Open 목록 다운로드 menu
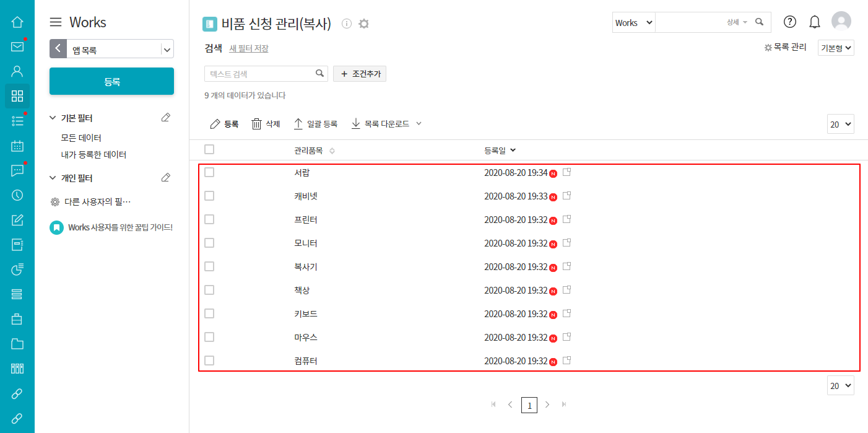868x433 pixels. click(x=386, y=124)
